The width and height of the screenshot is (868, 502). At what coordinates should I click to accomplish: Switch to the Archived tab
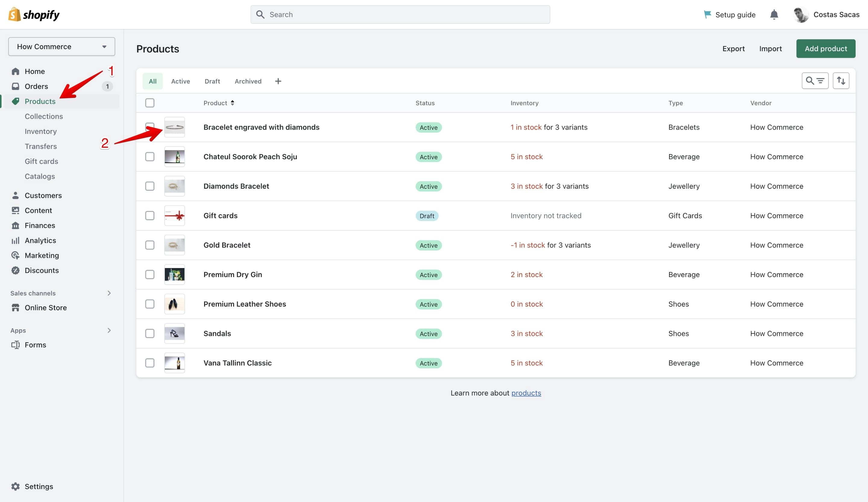tap(248, 81)
